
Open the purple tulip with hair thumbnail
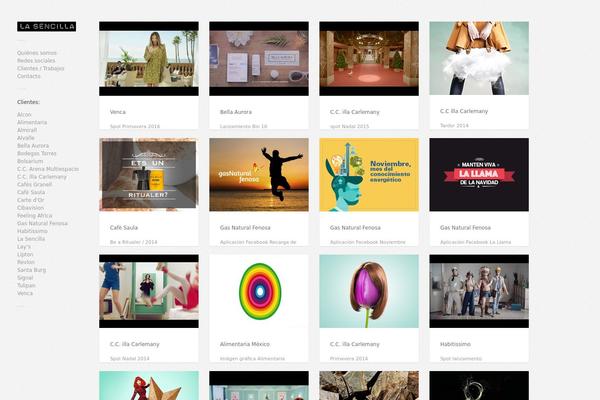point(369,291)
